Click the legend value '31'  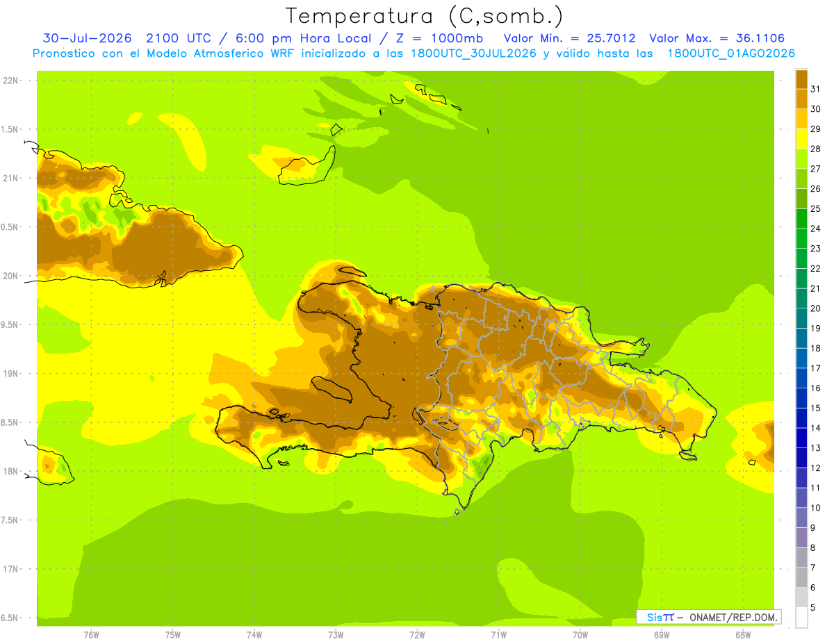click(x=816, y=88)
